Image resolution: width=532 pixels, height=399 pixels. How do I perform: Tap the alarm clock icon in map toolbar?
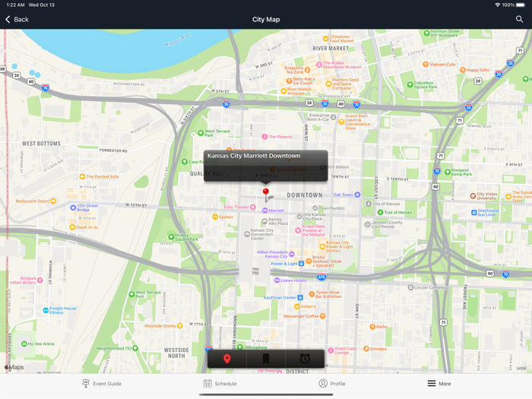305,359
